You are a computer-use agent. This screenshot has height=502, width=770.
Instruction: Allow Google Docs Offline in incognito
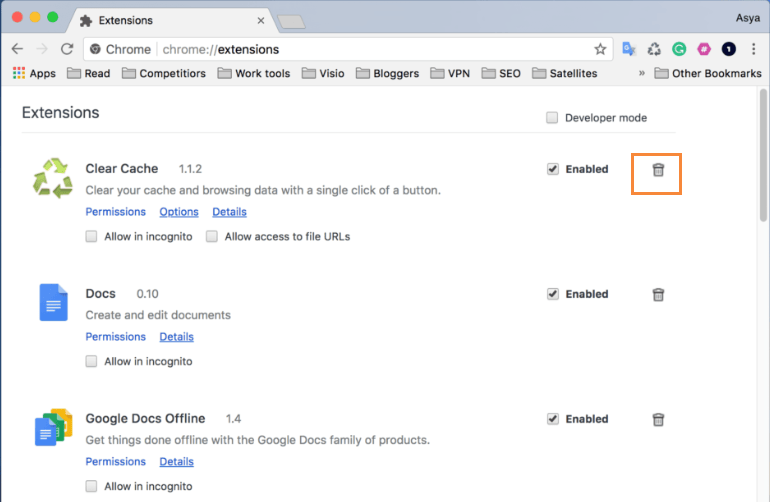(x=91, y=486)
